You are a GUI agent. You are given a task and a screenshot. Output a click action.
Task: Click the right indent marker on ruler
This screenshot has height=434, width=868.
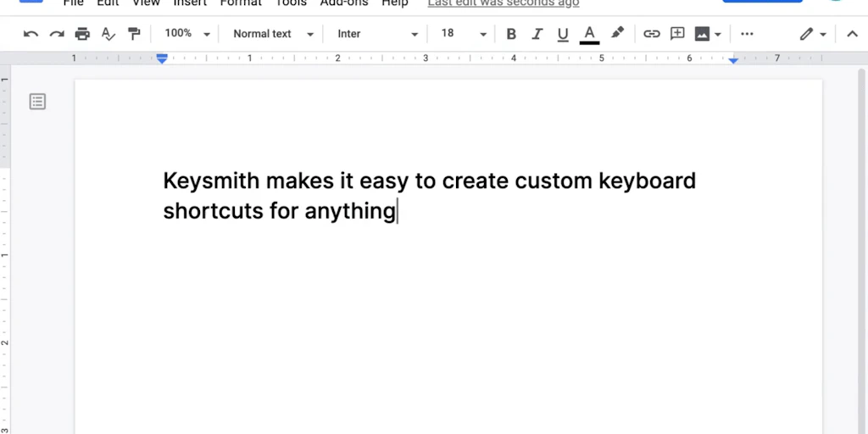(x=733, y=60)
